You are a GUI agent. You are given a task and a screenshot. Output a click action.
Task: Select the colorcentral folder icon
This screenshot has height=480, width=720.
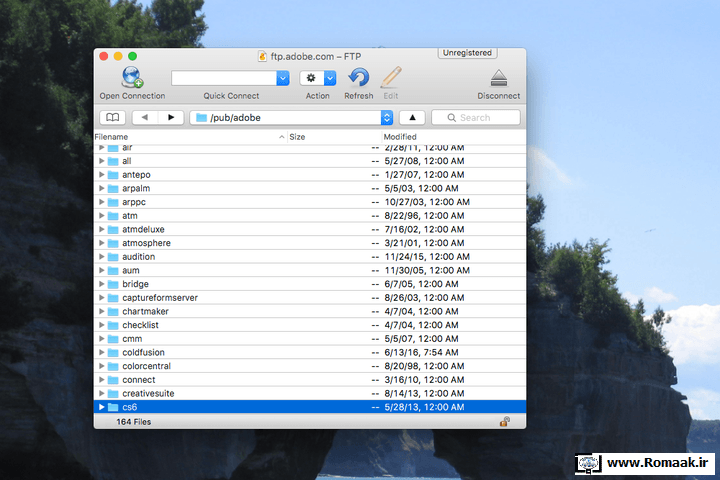coord(113,366)
